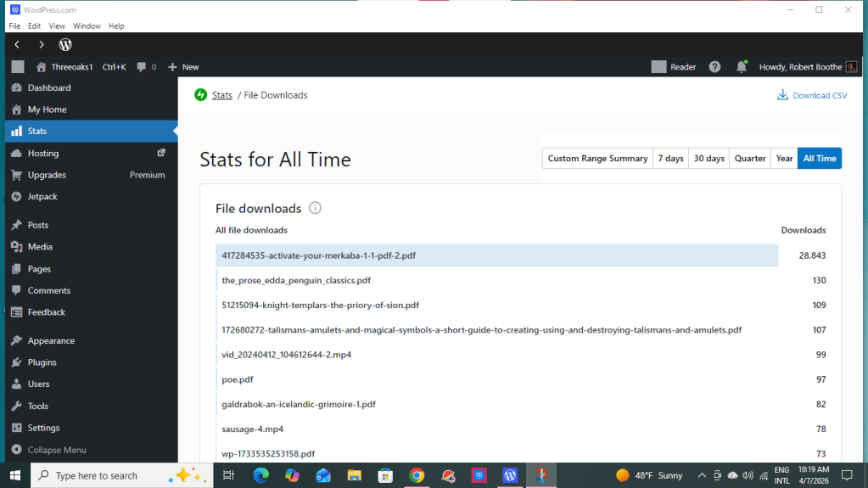The width and height of the screenshot is (868, 488).
Task: Select the 7 days range
Action: coord(669,159)
